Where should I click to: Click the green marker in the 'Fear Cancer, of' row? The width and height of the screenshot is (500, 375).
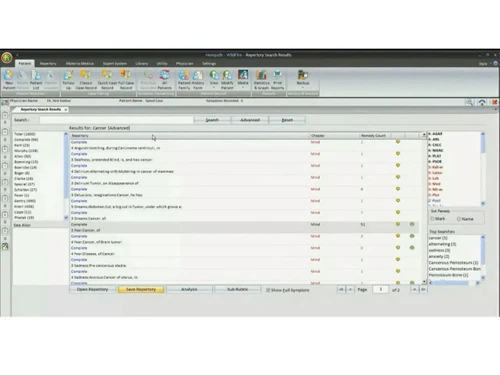[x=412, y=224]
